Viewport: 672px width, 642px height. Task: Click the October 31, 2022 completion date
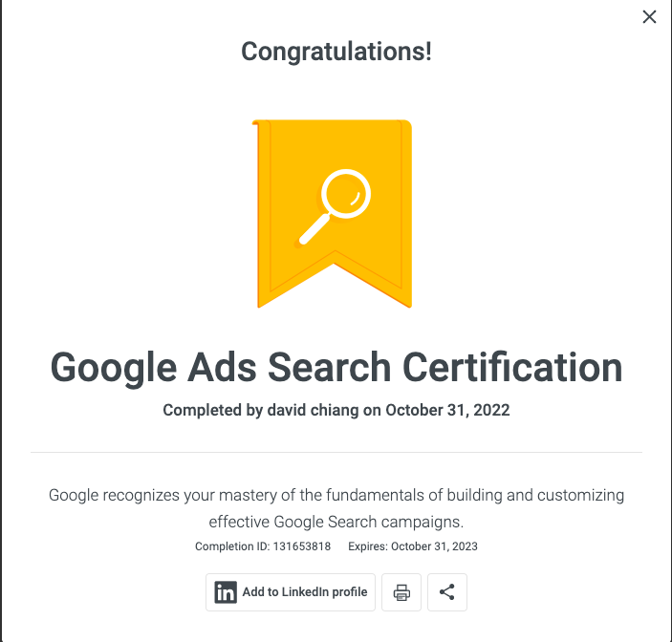click(x=447, y=410)
